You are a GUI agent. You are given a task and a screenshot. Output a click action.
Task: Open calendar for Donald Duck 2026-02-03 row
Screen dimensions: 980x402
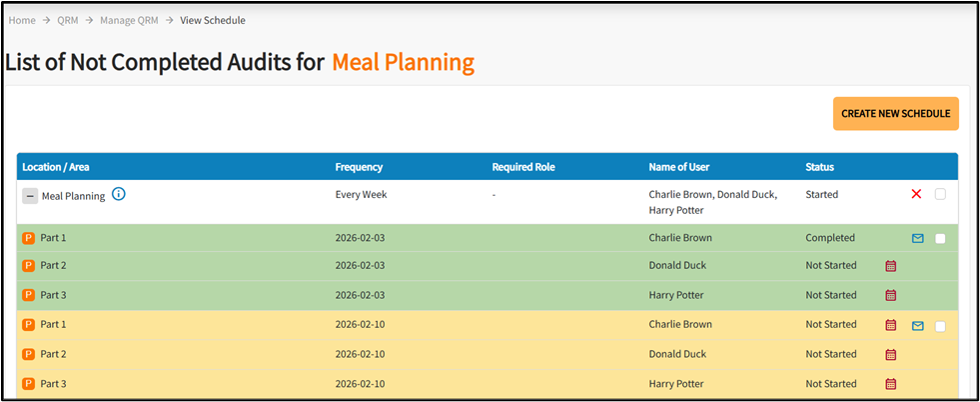coord(891,266)
